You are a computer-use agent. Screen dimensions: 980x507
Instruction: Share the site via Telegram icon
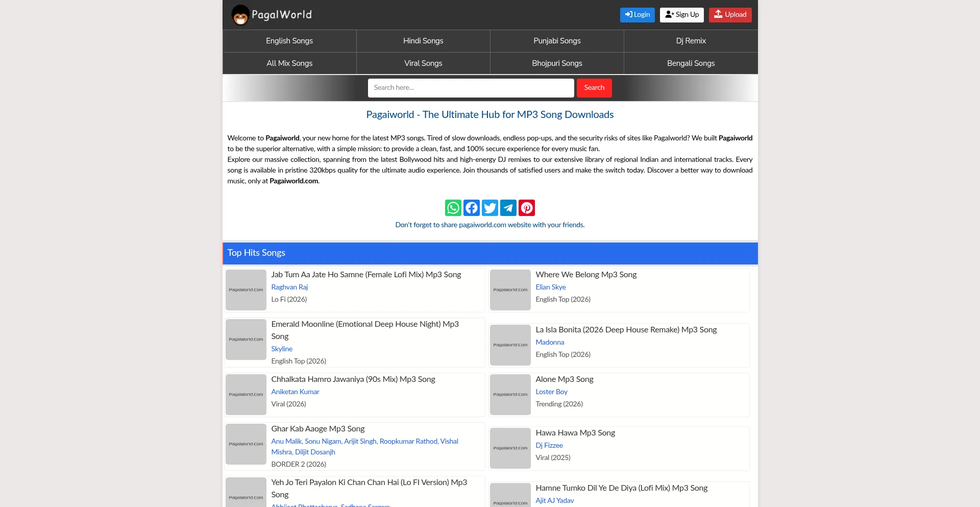[508, 208]
